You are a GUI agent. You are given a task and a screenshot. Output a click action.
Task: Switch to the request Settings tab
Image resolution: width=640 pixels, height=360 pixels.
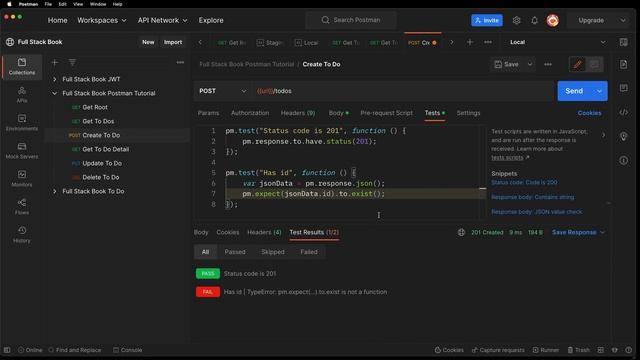468,113
